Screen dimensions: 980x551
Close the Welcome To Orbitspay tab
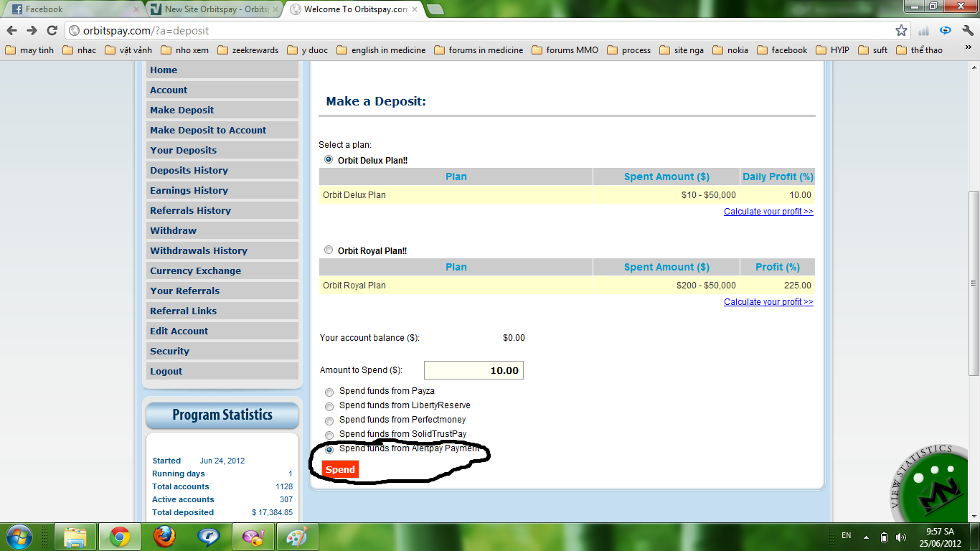click(415, 9)
